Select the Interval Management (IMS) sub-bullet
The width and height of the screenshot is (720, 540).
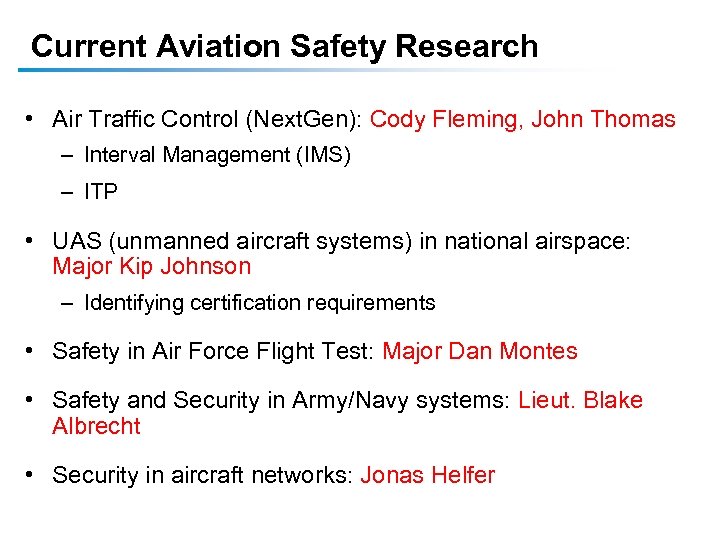click(x=217, y=155)
